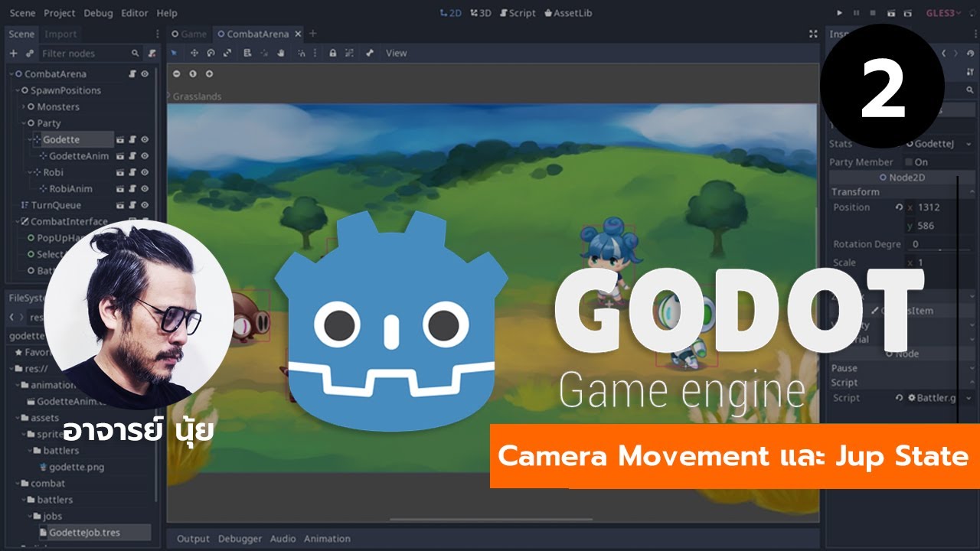Image resolution: width=980 pixels, height=551 pixels.
Task: Click the instance scene link icon
Action: (x=30, y=54)
